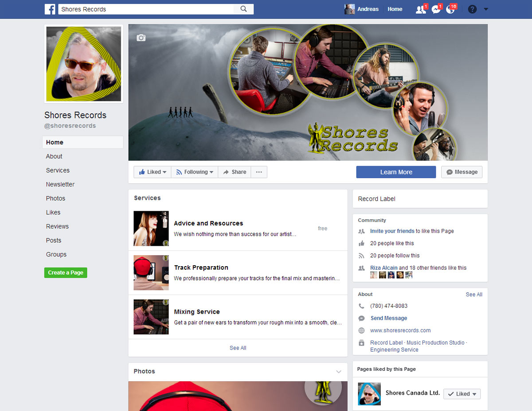Open the help question mark icon

click(x=472, y=9)
